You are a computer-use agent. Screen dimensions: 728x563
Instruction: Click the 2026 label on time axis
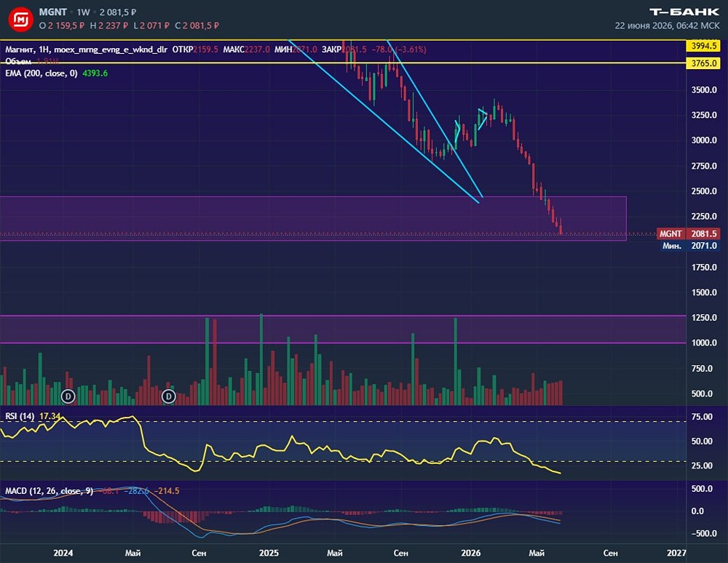tap(471, 553)
